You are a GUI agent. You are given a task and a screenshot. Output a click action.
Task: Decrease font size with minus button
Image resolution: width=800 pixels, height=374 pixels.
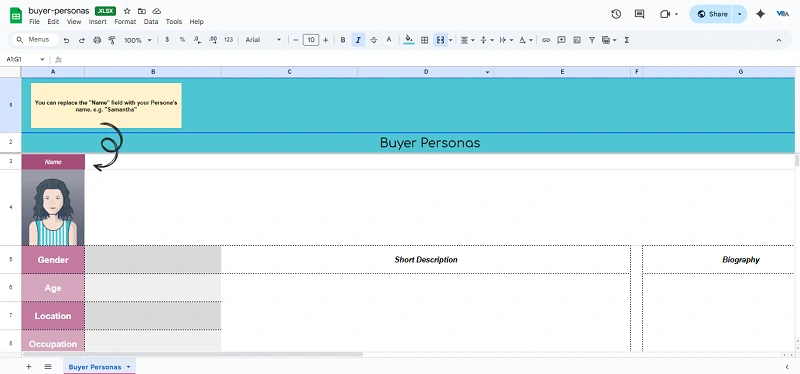pyautogui.click(x=295, y=40)
